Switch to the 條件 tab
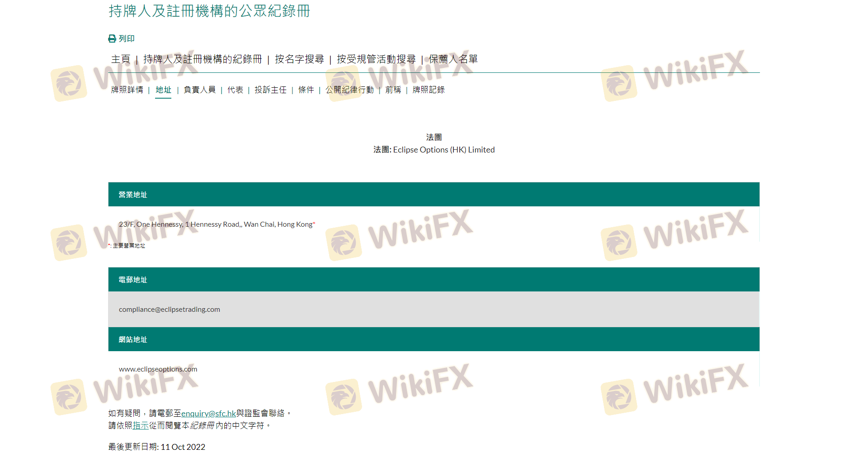This screenshot has width=868, height=453. tap(306, 90)
